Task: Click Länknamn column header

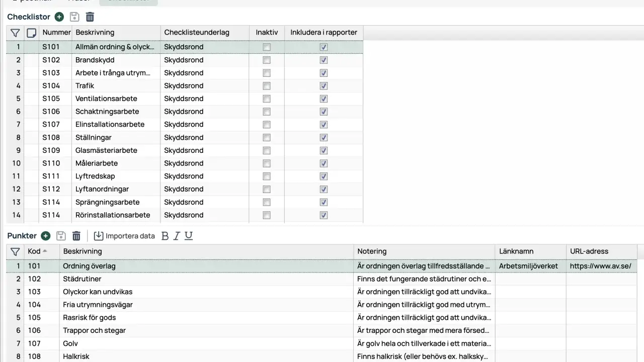Action: coord(530,251)
